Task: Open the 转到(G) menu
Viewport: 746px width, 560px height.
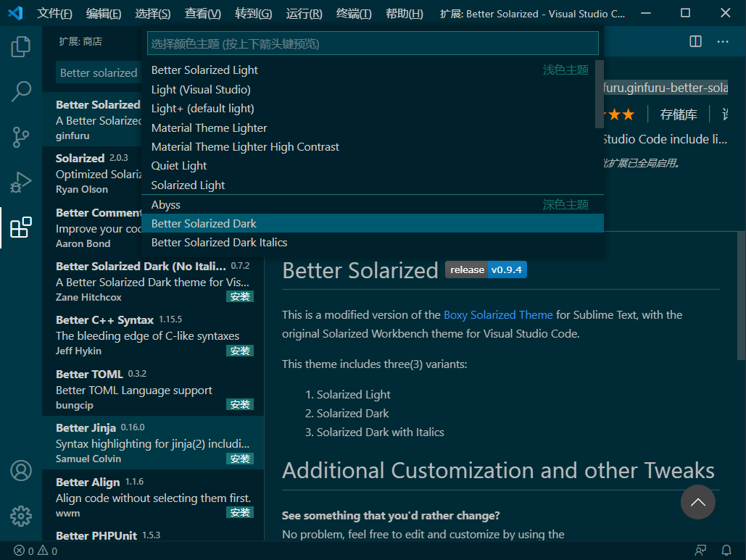Action: [x=253, y=13]
